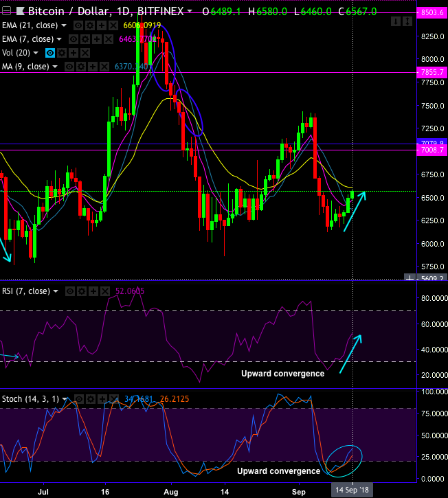Toggle visibility eye for Vol (20)
This screenshot has width=448, height=498.
tap(49, 53)
